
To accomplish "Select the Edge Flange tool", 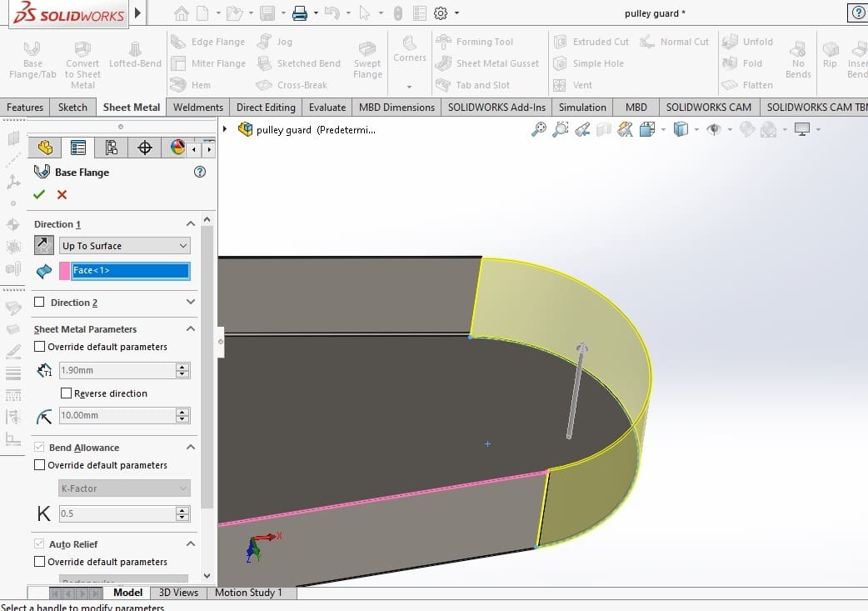I will (x=208, y=42).
